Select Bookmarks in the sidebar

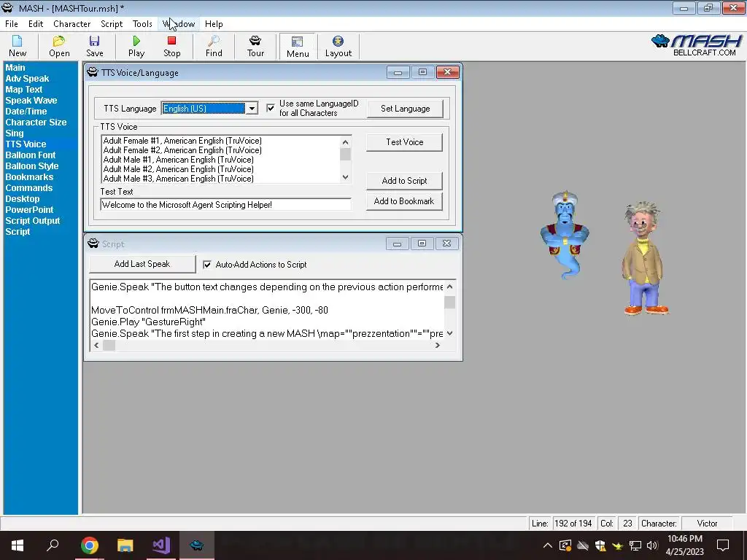tap(29, 177)
